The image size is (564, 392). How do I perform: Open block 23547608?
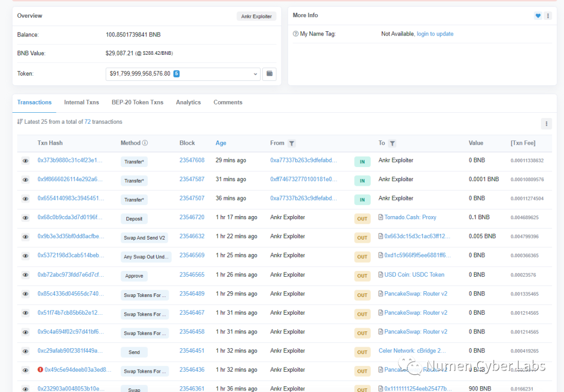[192, 160]
